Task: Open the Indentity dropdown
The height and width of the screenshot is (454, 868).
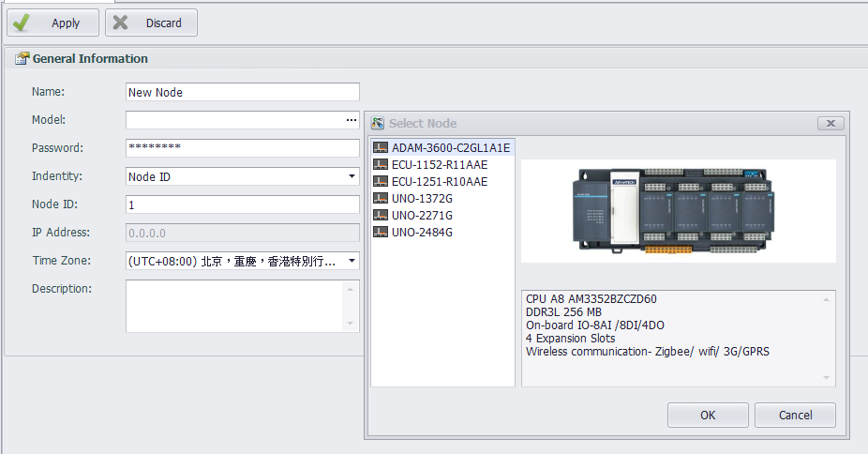Action: click(x=352, y=176)
